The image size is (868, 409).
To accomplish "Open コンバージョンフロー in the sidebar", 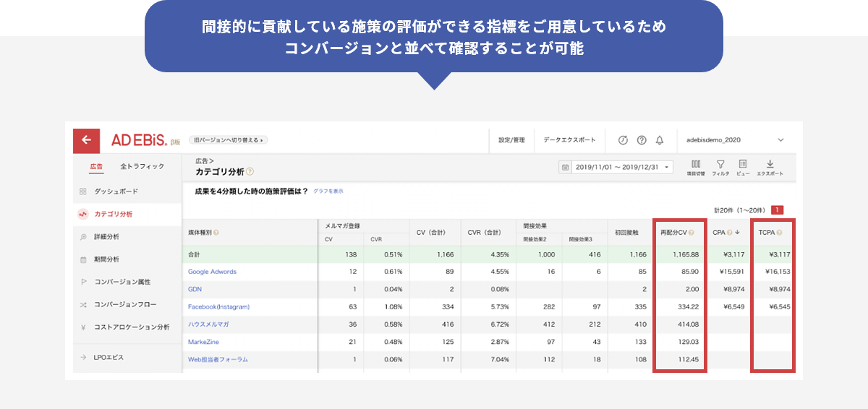I will (125, 305).
